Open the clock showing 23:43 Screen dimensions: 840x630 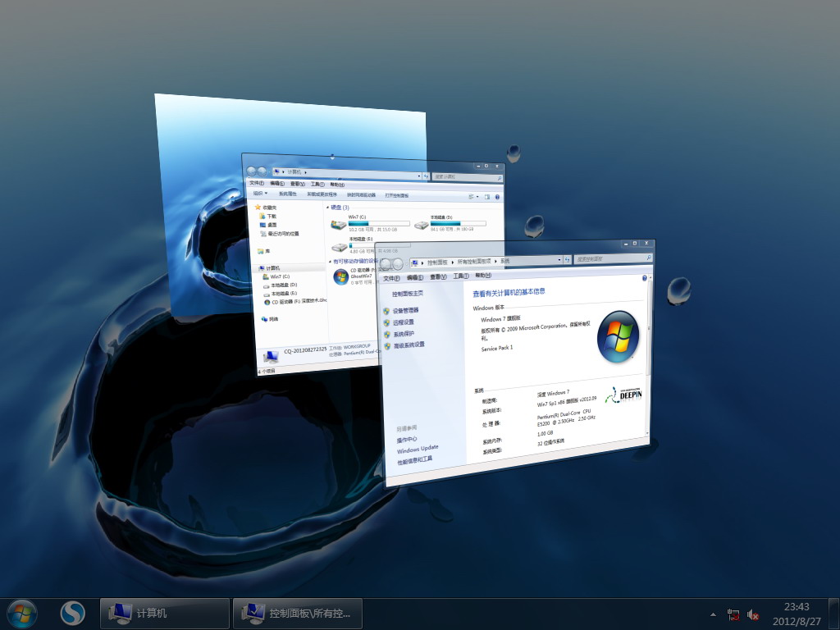tap(797, 614)
